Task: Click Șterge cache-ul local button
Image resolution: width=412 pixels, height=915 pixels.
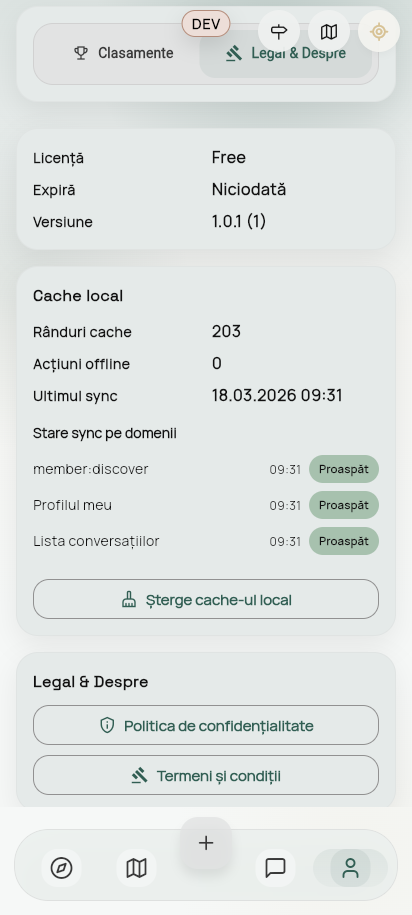Action: click(206, 599)
